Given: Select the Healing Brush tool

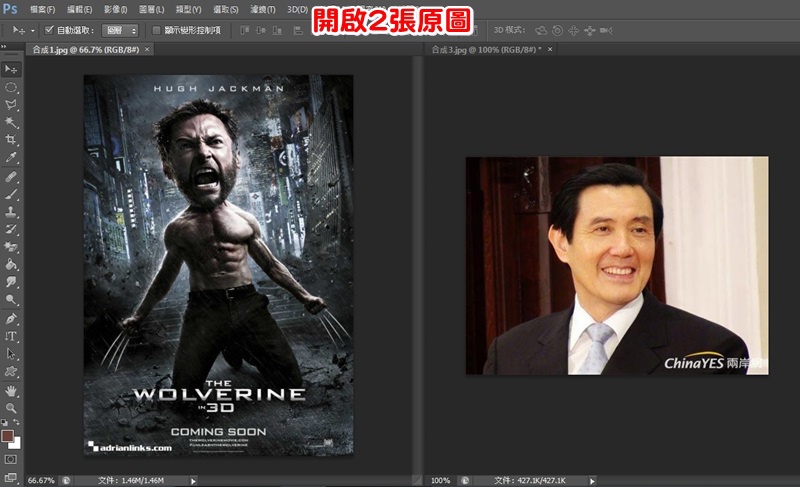Looking at the screenshot, I should 11,177.
